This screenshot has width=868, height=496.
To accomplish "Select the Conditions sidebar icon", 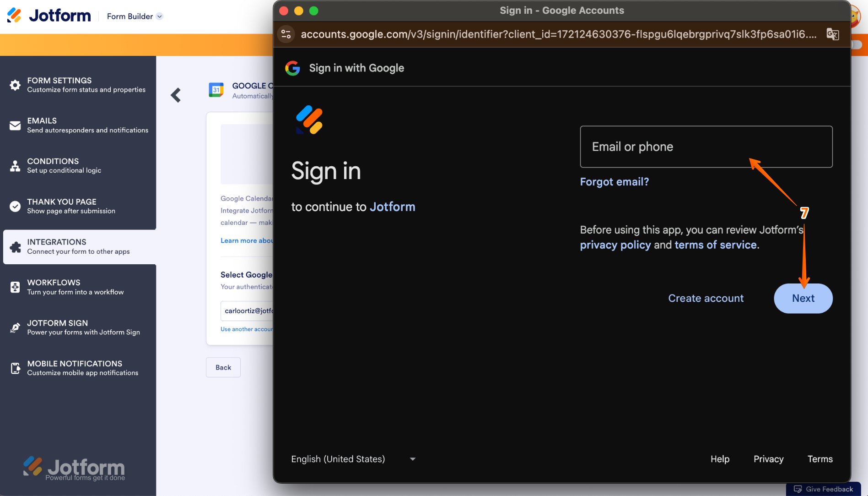I will tap(15, 165).
